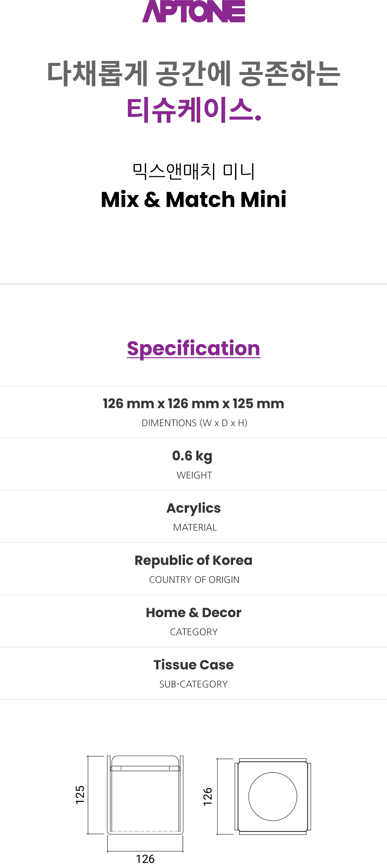This screenshot has width=387, height=868.
Task: Select the circular opening in the top-view drawing
Action: pyautogui.click(x=273, y=797)
